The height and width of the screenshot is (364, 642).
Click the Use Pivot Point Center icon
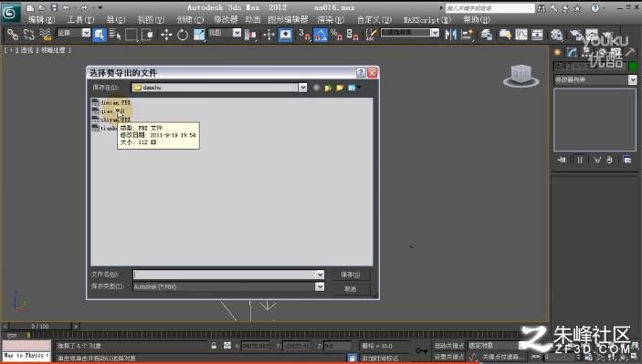point(250,35)
